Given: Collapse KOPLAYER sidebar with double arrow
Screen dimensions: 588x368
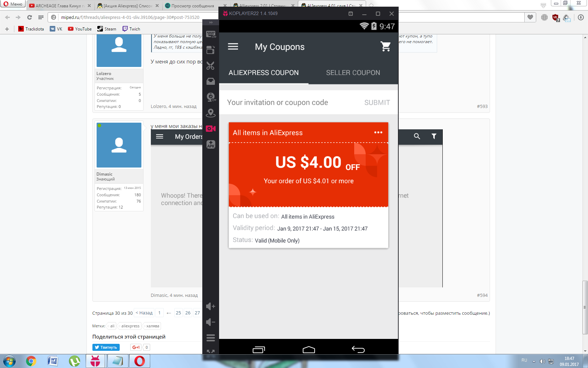Looking at the screenshot, I should (211, 22).
